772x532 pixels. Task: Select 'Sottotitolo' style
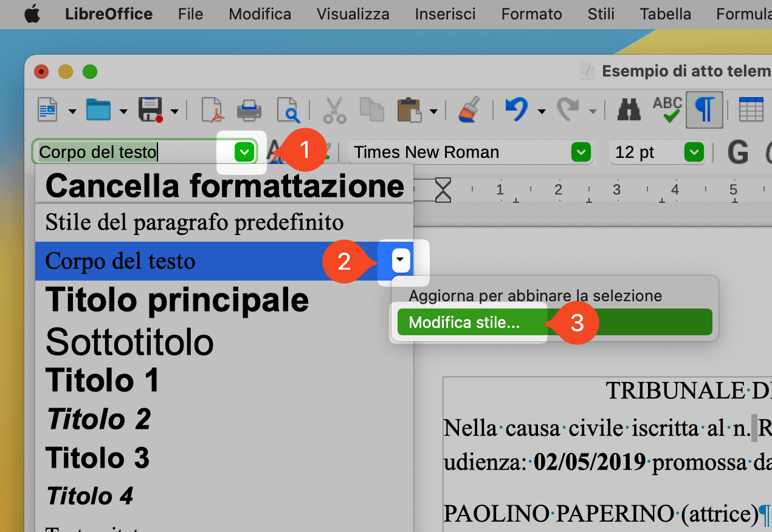pos(224,342)
